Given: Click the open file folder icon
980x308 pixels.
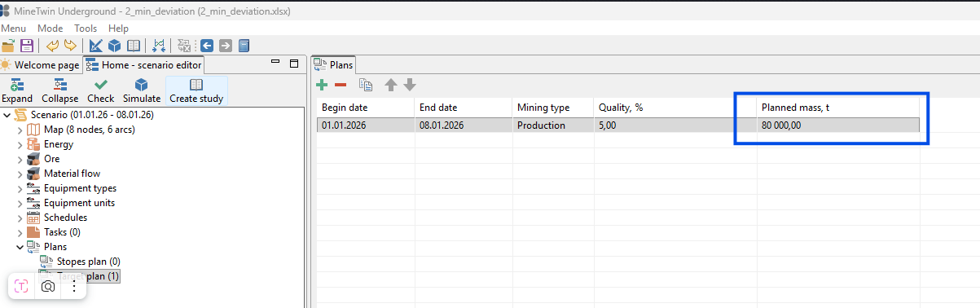Looking at the screenshot, I should click(x=8, y=46).
